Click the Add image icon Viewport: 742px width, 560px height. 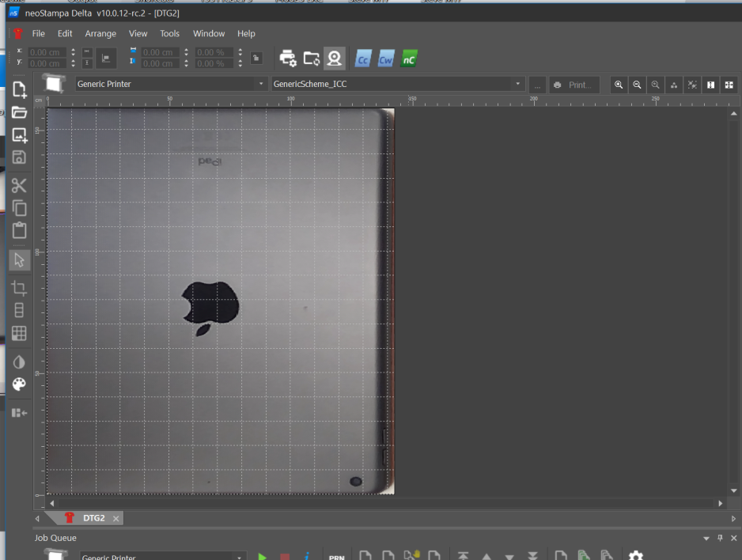pyautogui.click(x=19, y=135)
